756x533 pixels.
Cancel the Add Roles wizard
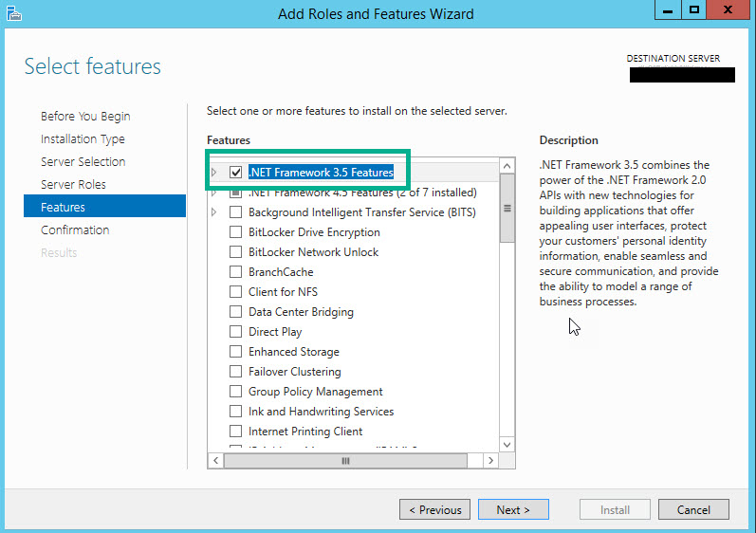click(x=693, y=510)
